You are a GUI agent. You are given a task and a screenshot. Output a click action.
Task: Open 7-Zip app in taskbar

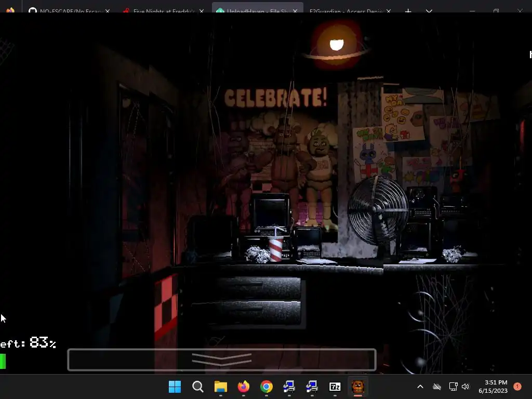335,387
